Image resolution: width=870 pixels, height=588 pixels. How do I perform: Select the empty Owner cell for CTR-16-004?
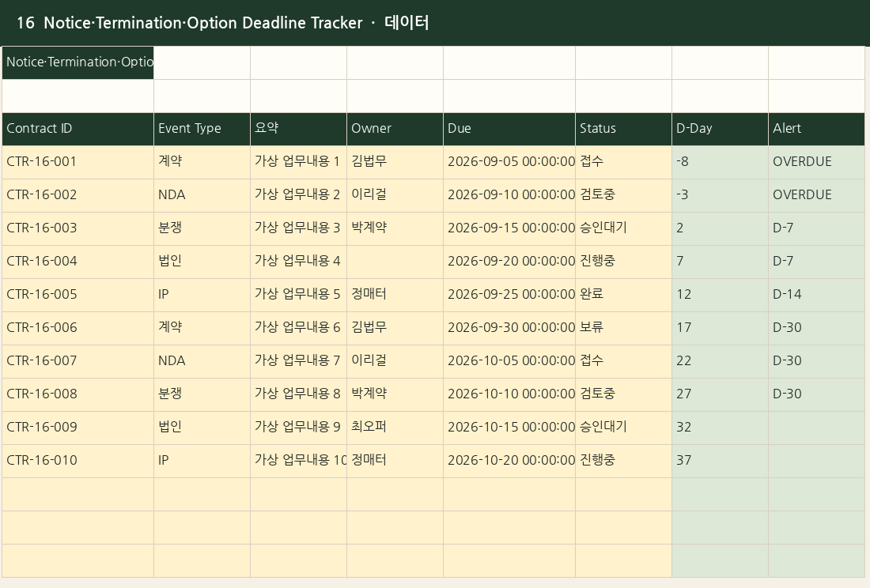point(395,262)
